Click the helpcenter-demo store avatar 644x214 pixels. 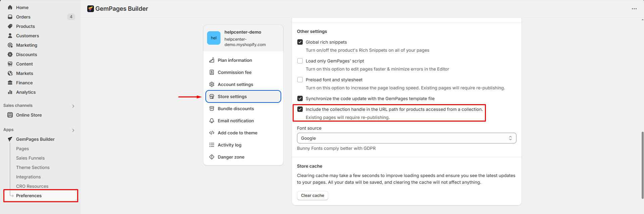coord(213,38)
